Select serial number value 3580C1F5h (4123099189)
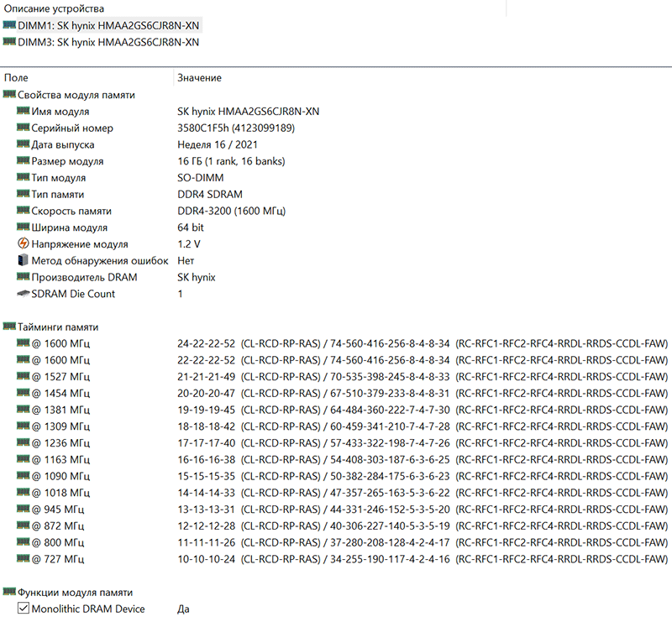Image resolution: width=672 pixels, height=617 pixels. click(x=236, y=128)
